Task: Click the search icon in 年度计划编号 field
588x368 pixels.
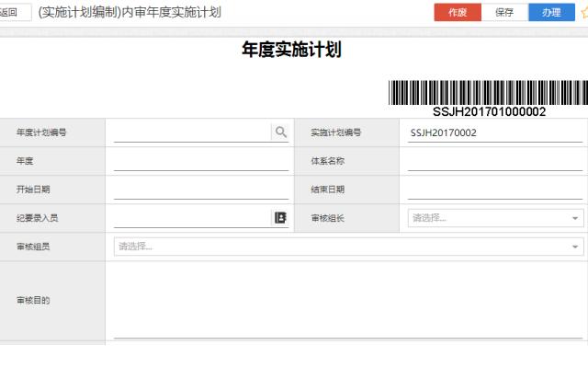Action: [x=280, y=132]
